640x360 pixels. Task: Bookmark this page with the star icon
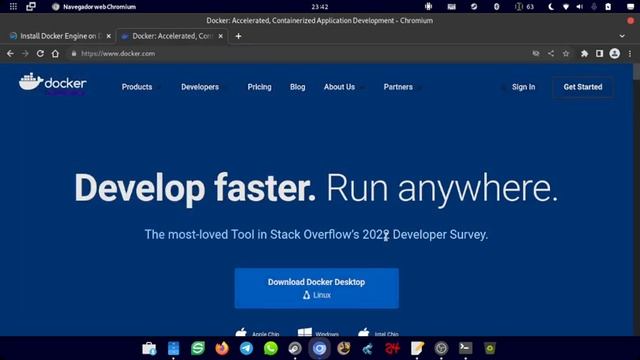[566, 53]
